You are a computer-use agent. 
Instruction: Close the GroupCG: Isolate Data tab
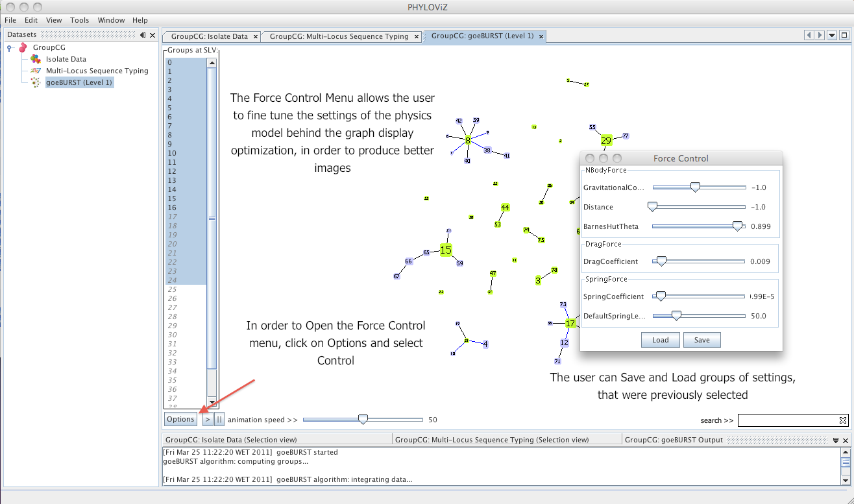(256, 36)
